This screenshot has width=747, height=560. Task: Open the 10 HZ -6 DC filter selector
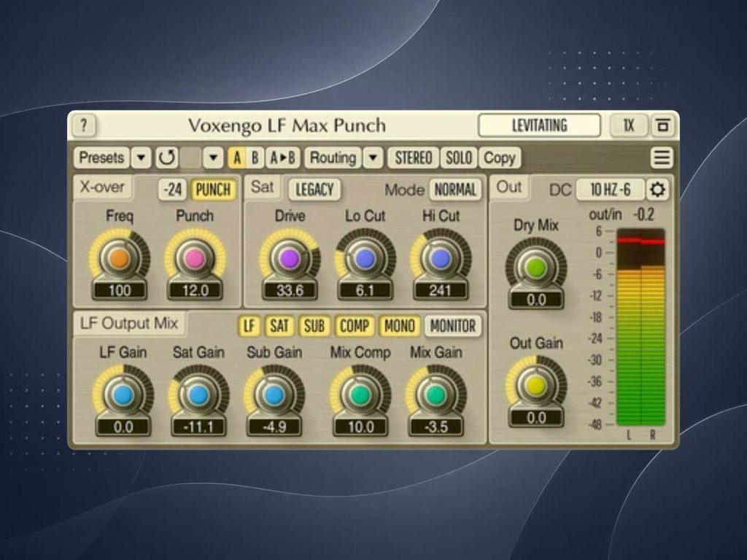point(611,190)
